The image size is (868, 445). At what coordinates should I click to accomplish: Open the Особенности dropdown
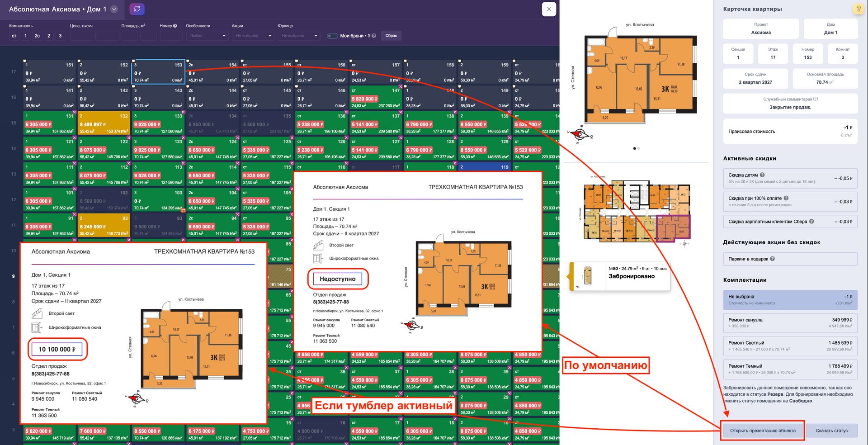207,36
